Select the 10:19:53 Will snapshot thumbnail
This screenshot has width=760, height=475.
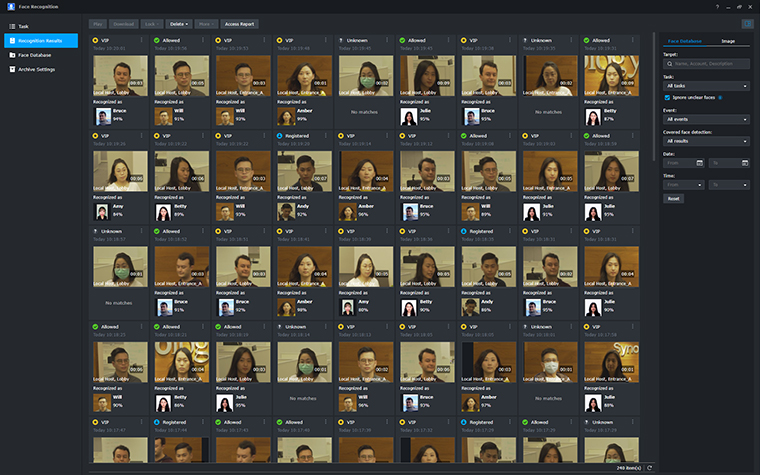[x=243, y=75]
